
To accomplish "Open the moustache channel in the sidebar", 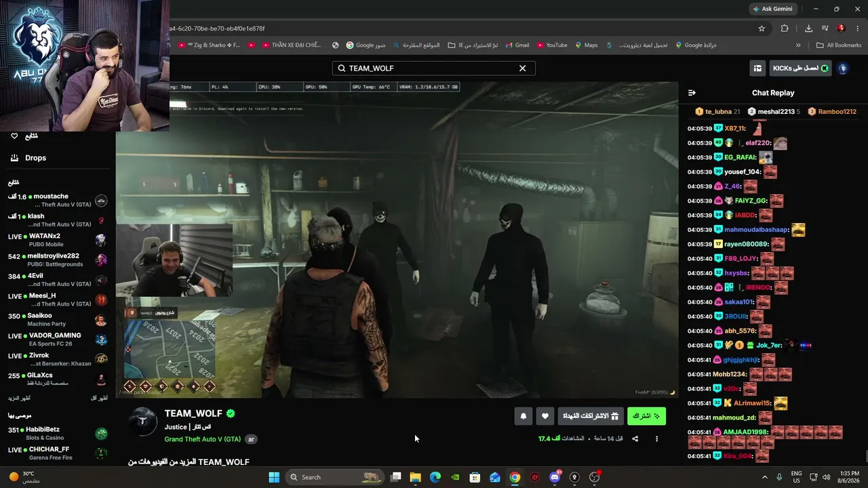I will coord(58,201).
